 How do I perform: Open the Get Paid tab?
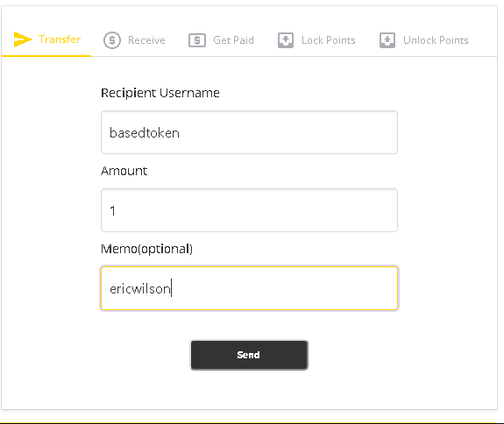[x=221, y=40]
